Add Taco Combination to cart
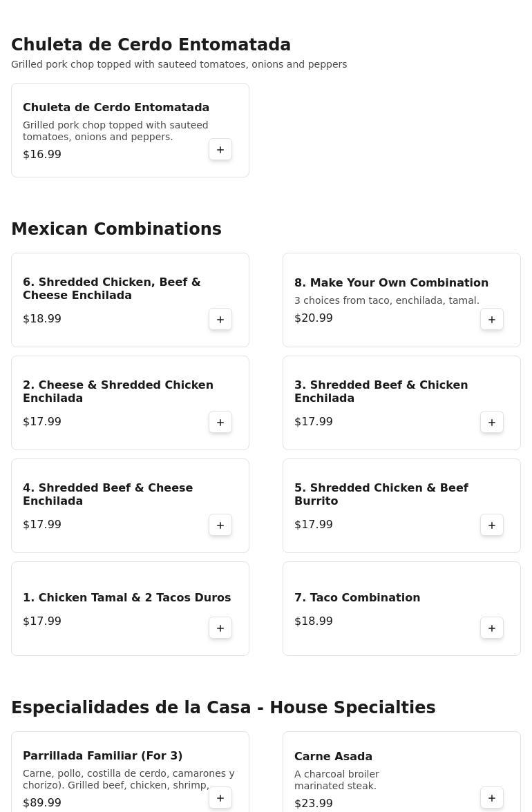532x812 pixels. [x=492, y=628]
